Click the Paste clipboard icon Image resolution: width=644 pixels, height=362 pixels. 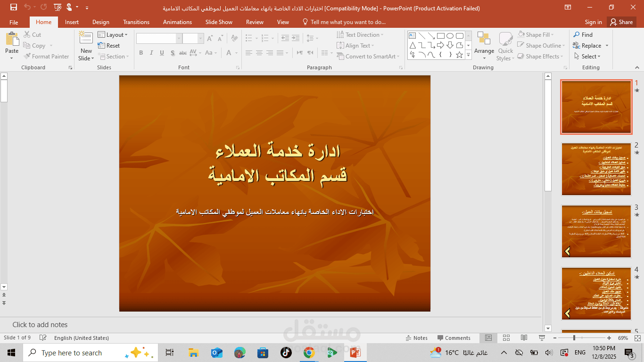(x=12, y=39)
